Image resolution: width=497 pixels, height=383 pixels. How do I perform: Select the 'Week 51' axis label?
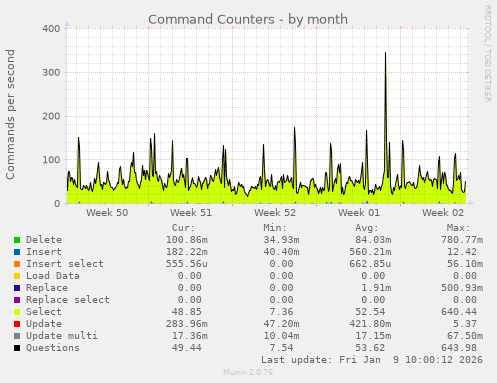191,213
